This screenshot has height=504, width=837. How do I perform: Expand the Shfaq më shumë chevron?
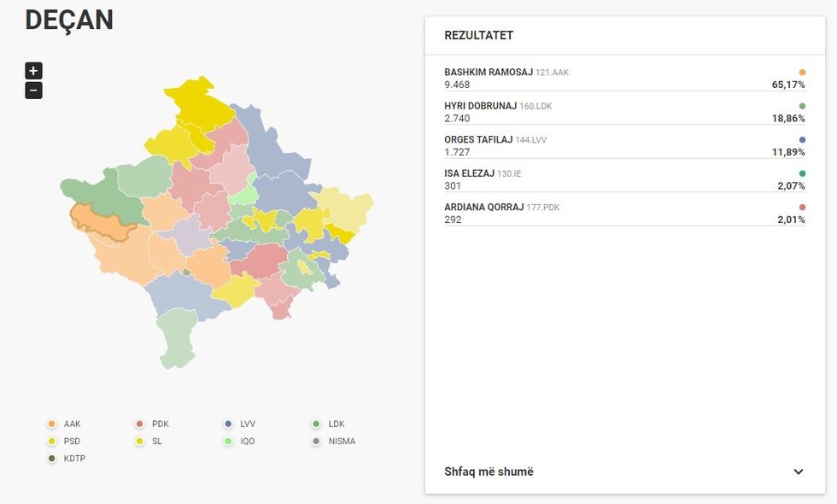[x=798, y=472]
